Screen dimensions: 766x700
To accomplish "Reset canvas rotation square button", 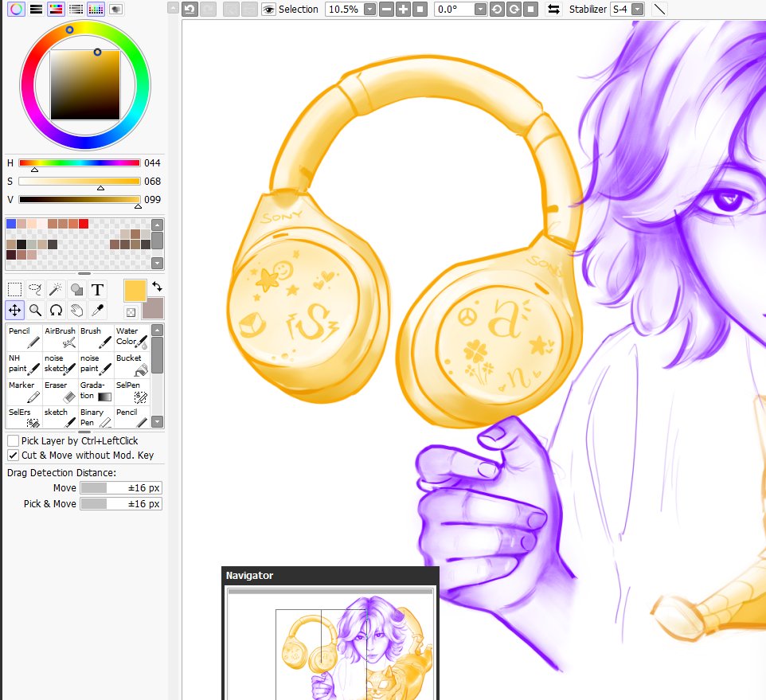I will pyautogui.click(x=530, y=10).
